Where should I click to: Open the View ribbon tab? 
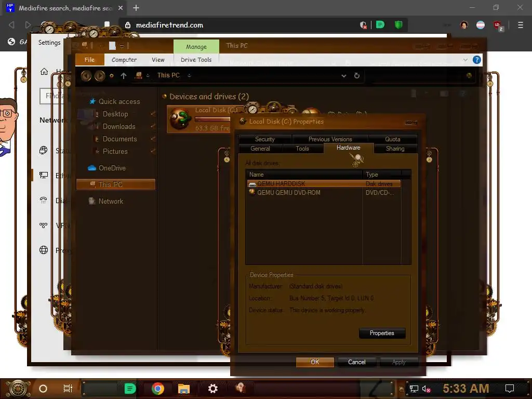(158, 60)
